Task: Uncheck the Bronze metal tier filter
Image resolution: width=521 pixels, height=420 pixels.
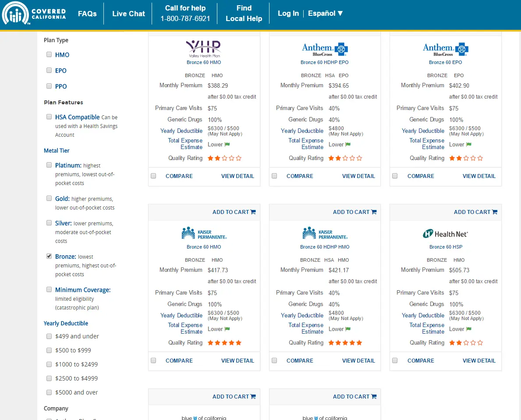Action: 49,256
